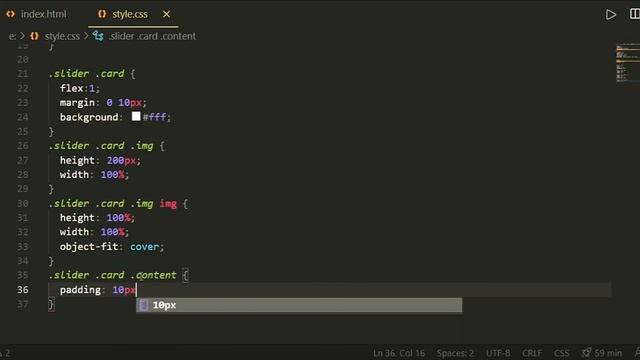Click the '.slider .card .img img {' selector
The width and height of the screenshot is (640, 360).
pyautogui.click(x=118, y=203)
